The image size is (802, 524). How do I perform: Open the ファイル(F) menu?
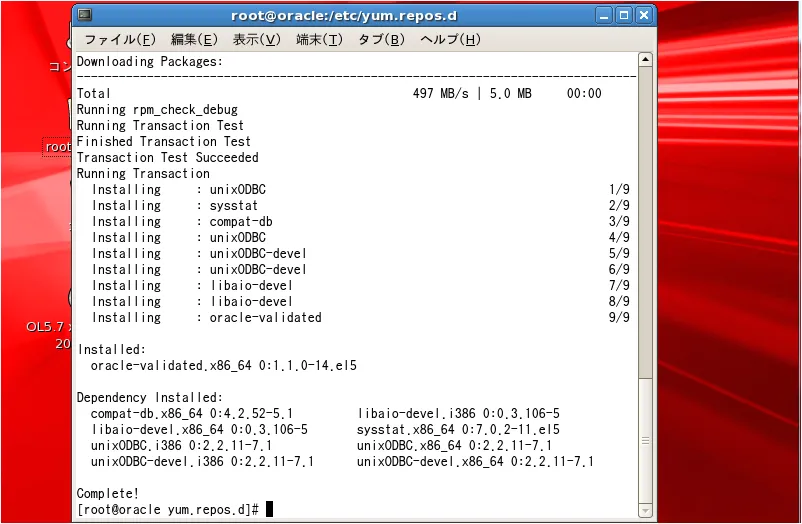(x=120, y=39)
